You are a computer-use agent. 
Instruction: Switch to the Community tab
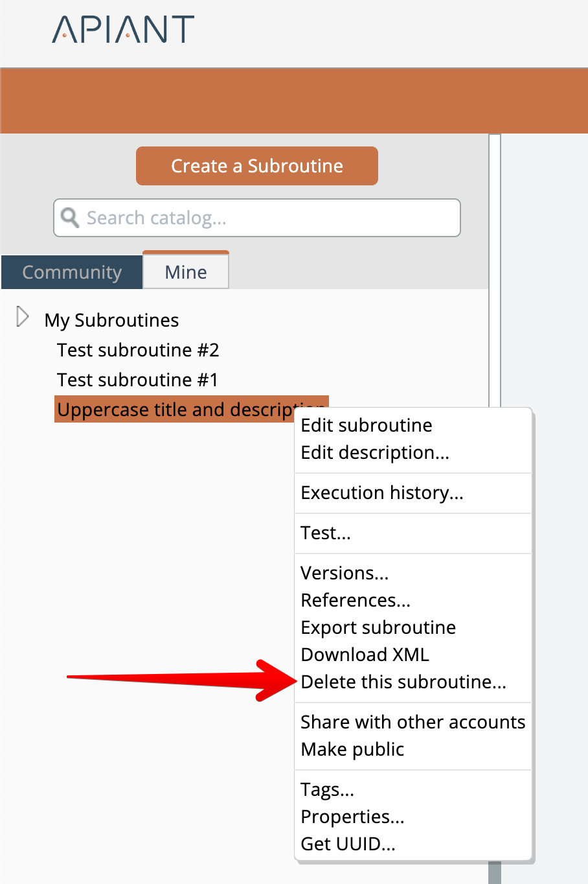tap(72, 272)
